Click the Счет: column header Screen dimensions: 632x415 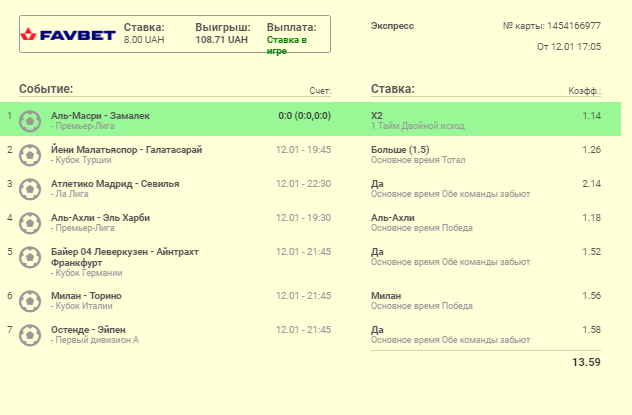point(320,91)
